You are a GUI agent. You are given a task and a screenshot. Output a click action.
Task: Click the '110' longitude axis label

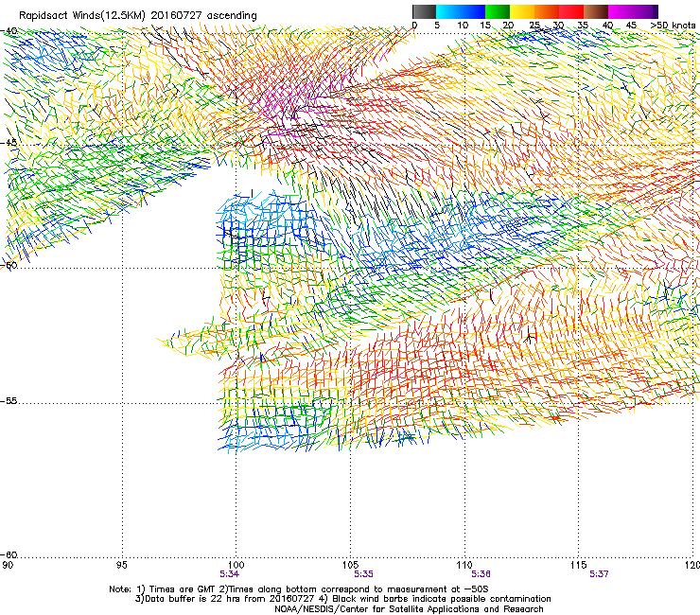pyautogui.click(x=464, y=565)
